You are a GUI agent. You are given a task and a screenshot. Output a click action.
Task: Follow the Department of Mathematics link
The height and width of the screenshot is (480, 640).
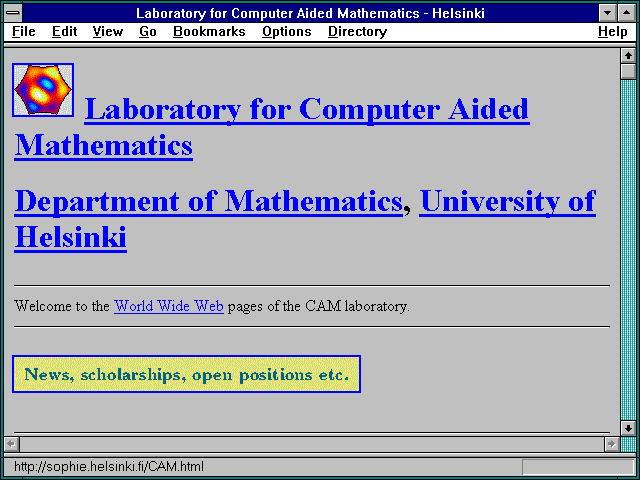(209, 201)
